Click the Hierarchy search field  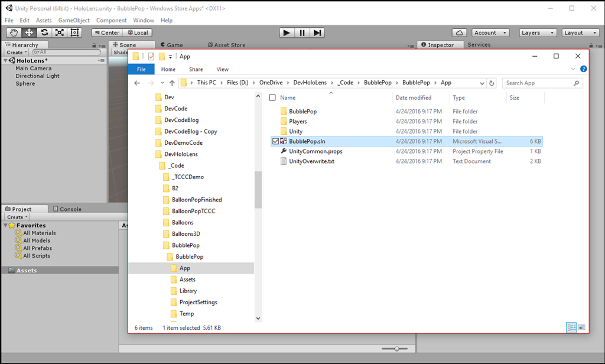click(x=66, y=52)
